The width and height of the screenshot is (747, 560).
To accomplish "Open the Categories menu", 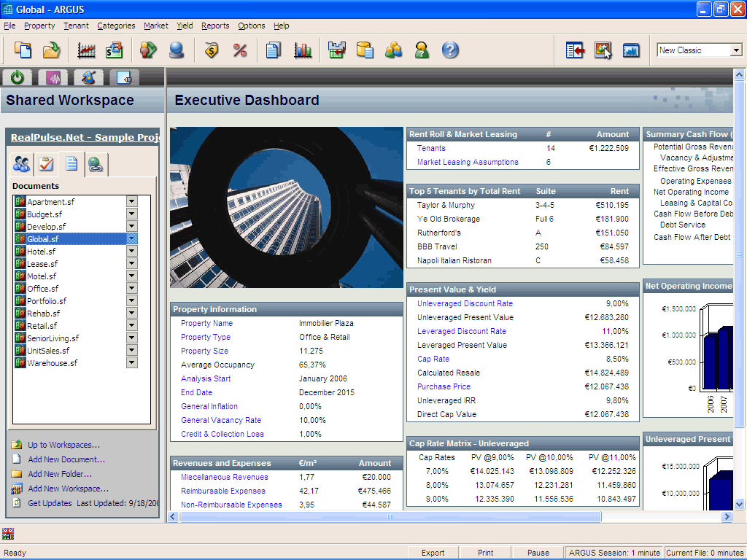I will click(x=116, y=26).
